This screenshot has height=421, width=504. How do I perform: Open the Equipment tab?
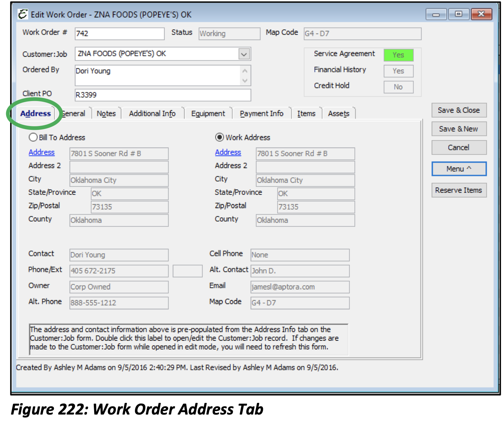(208, 113)
